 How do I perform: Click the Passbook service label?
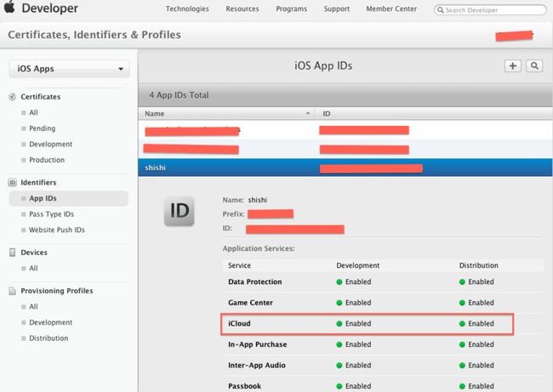[x=245, y=386]
